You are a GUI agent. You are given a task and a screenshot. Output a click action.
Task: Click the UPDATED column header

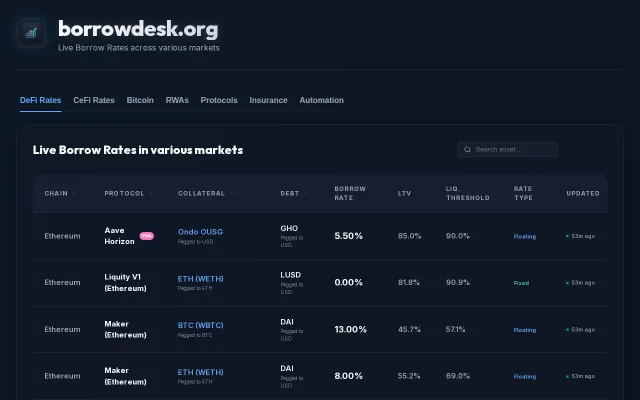click(583, 193)
